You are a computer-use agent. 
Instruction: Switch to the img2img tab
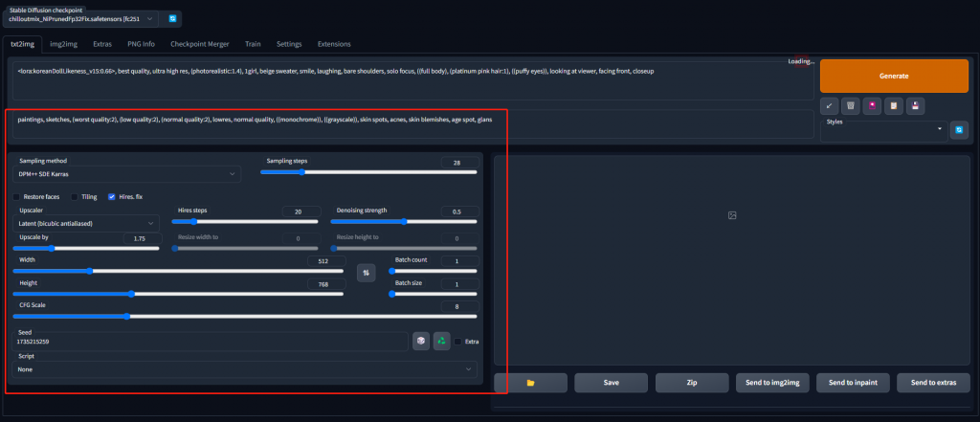click(x=64, y=44)
